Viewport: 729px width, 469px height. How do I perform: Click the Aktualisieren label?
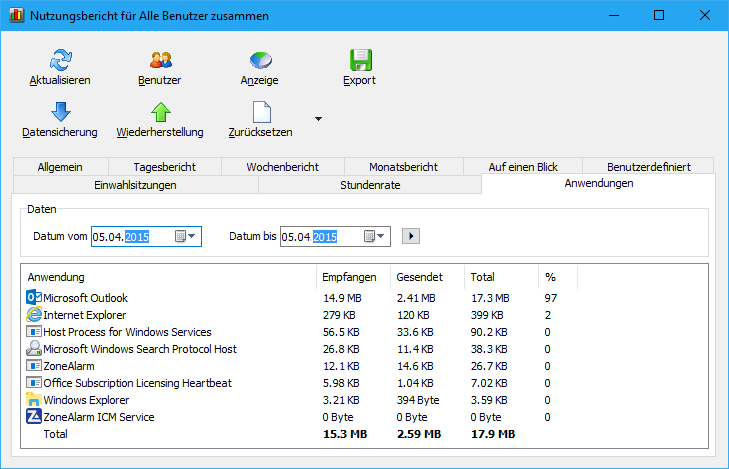point(60,80)
